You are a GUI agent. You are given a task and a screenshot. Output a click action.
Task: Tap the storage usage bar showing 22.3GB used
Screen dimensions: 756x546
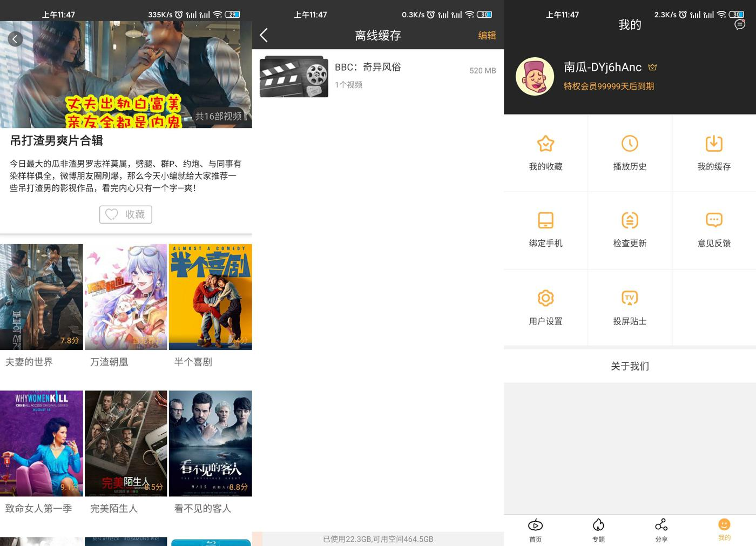click(377, 538)
